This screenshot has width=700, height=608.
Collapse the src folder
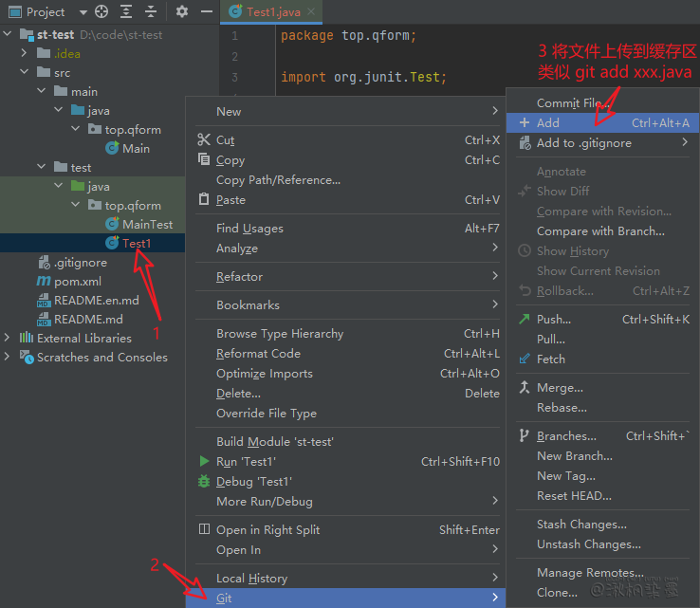click(25, 72)
